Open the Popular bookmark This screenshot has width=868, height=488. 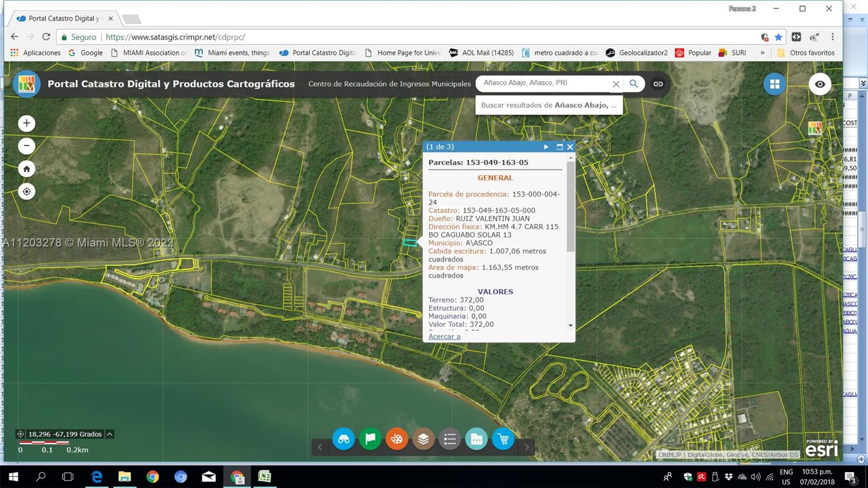coord(693,53)
